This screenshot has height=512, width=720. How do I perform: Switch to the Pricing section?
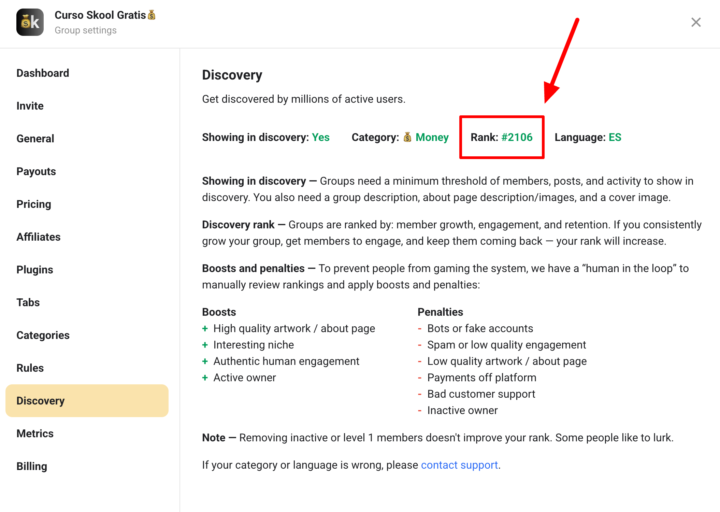tap(34, 204)
